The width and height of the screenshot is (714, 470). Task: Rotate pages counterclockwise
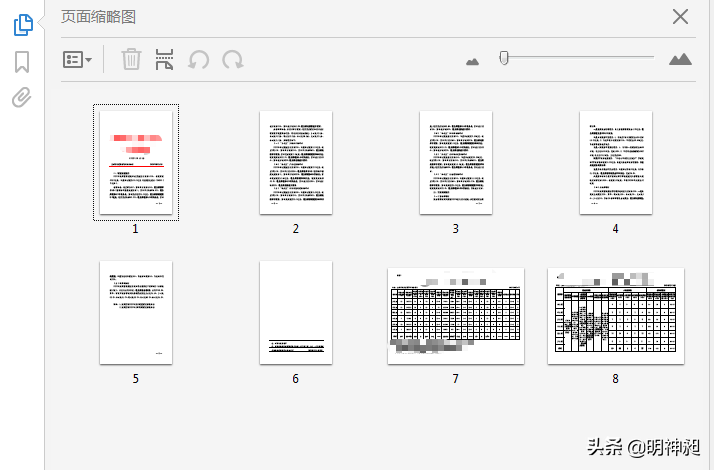pyautogui.click(x=199, y=60)
